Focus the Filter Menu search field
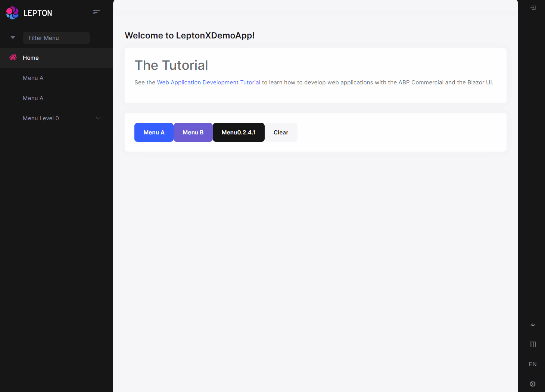 click(56, 38)
